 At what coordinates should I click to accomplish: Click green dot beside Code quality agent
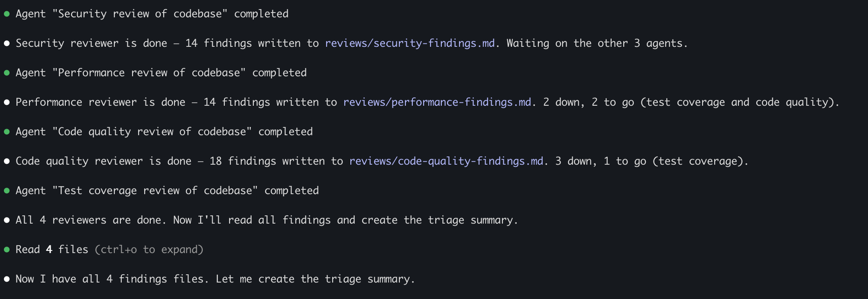[x=7, y=132]
